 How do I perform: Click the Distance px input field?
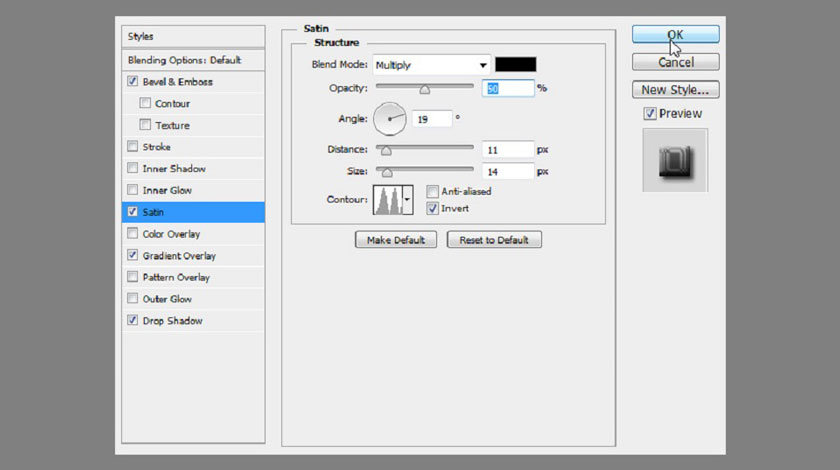click(x=508, y=150)
